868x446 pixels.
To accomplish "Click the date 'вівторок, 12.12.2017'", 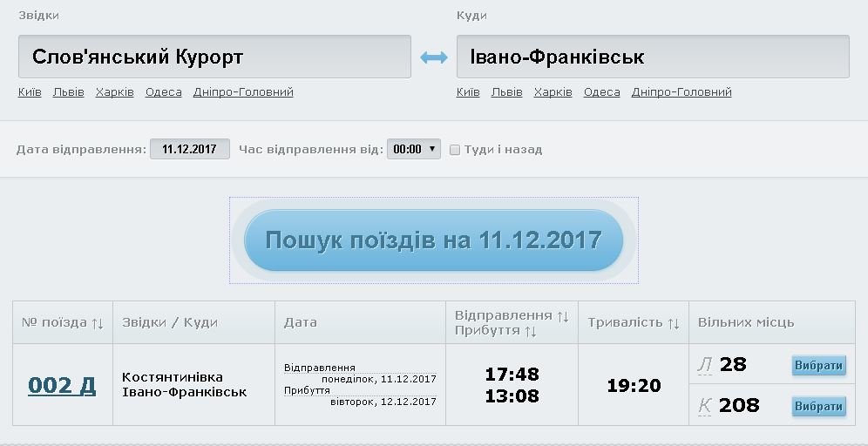I will click(x=383, y=402).
